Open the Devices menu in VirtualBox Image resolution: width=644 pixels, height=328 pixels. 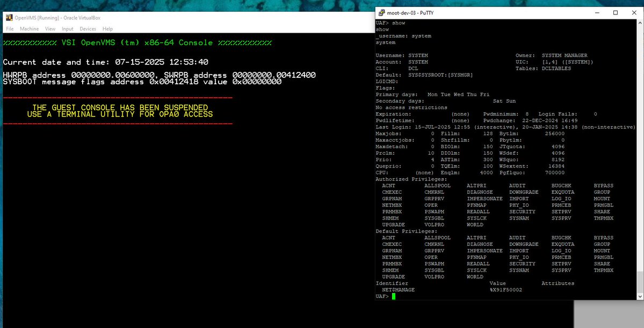tap(88, 29)
